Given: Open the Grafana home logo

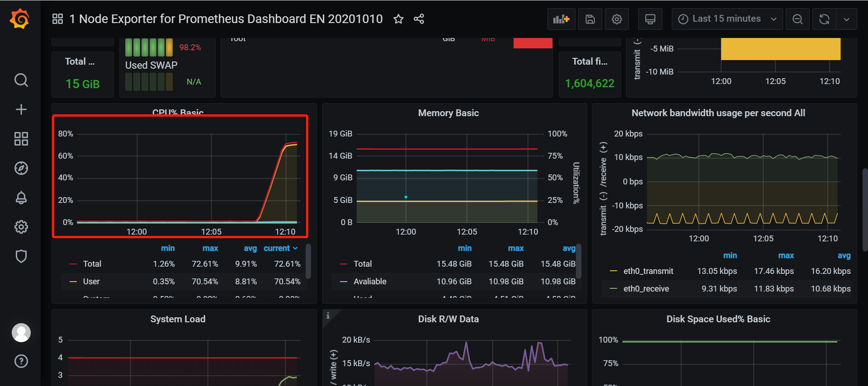Looking at the screenshot, I should coord(20,19).
